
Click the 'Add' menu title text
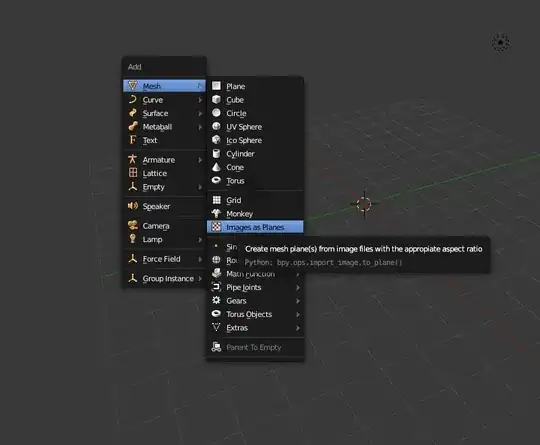tap(135, 67)
